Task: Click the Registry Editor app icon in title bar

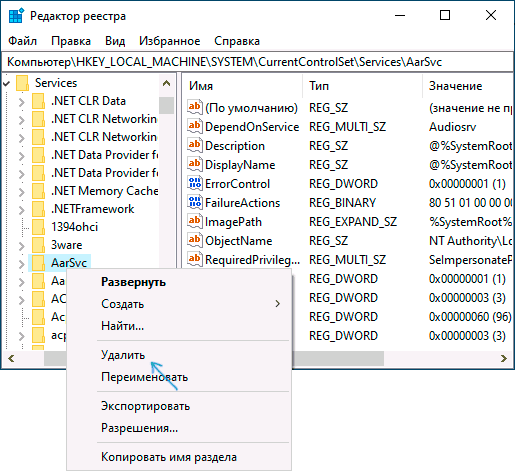Action: 16,16
